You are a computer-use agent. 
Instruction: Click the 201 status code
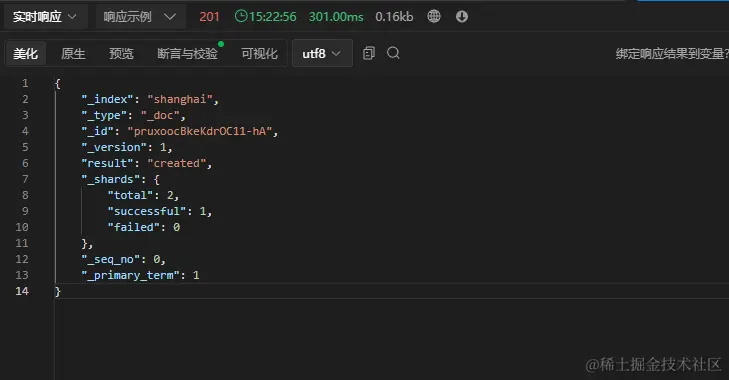pyautogui.click(x=209, y=17)
